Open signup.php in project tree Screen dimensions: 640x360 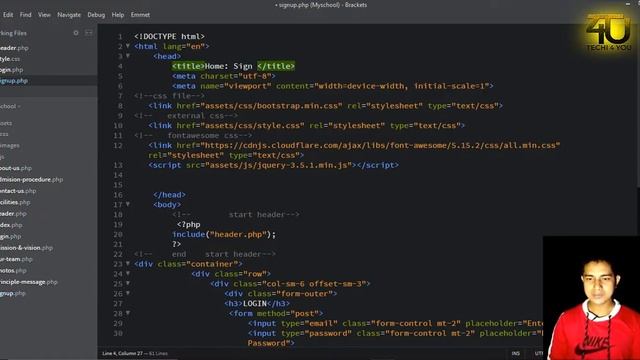coord(13,293)
